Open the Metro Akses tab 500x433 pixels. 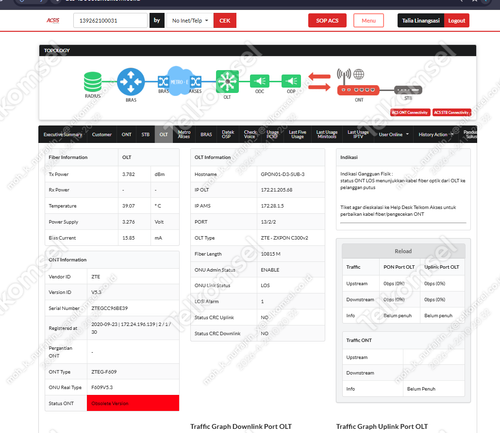pos(184,134)
